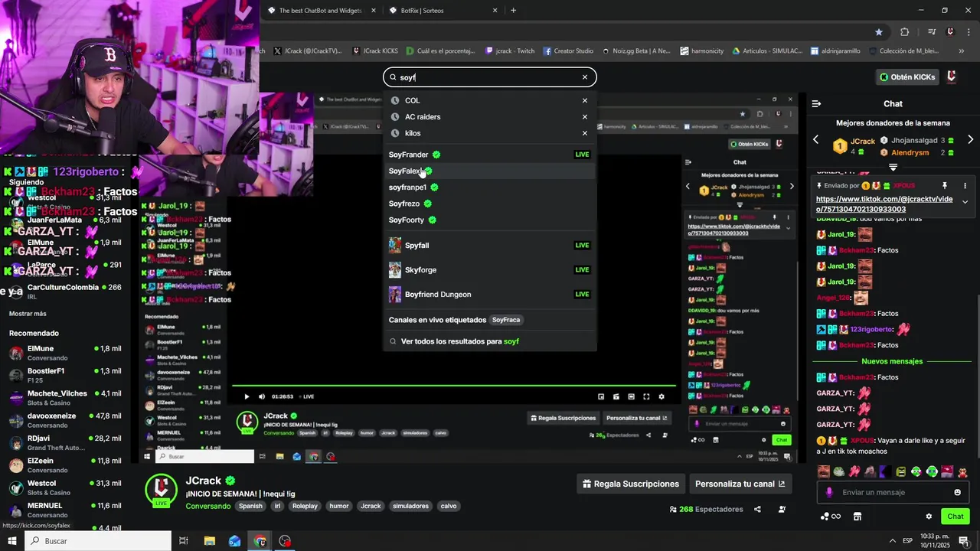
Task: Toggle mute in nested stream player
Action: pos(262,396)
